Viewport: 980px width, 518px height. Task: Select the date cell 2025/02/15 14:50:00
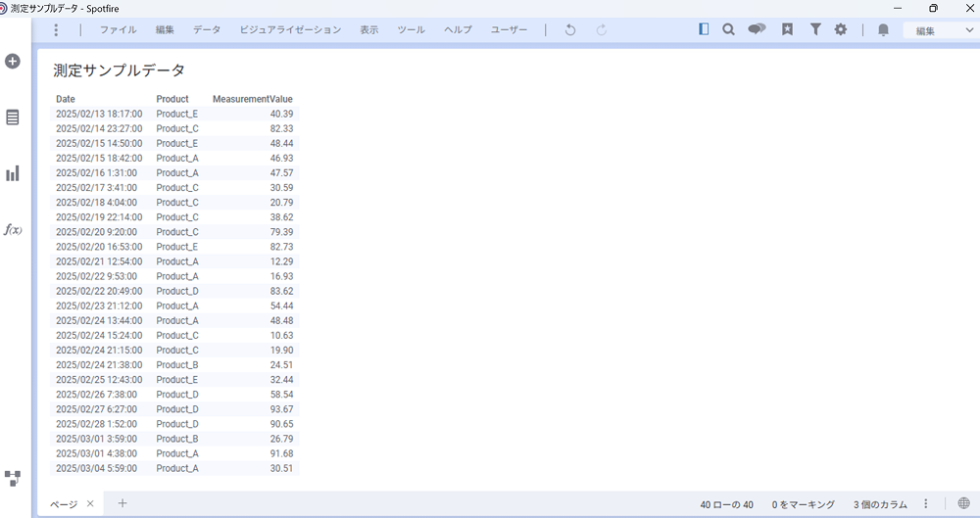pos(99,143)
